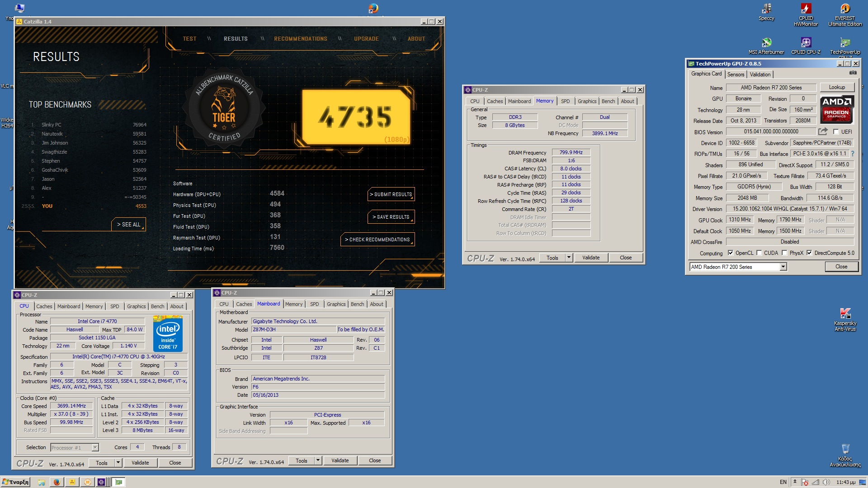Click SUBMIT RESULTS in Catzilla
Viewport: 868px width, 488px height.
tap(391, 194)
